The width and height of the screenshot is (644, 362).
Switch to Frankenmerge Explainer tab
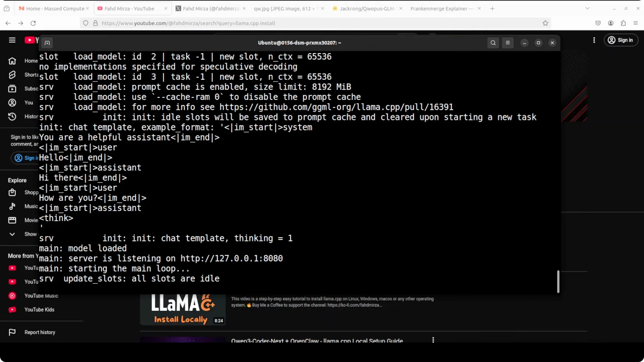(x=445, y=9)
